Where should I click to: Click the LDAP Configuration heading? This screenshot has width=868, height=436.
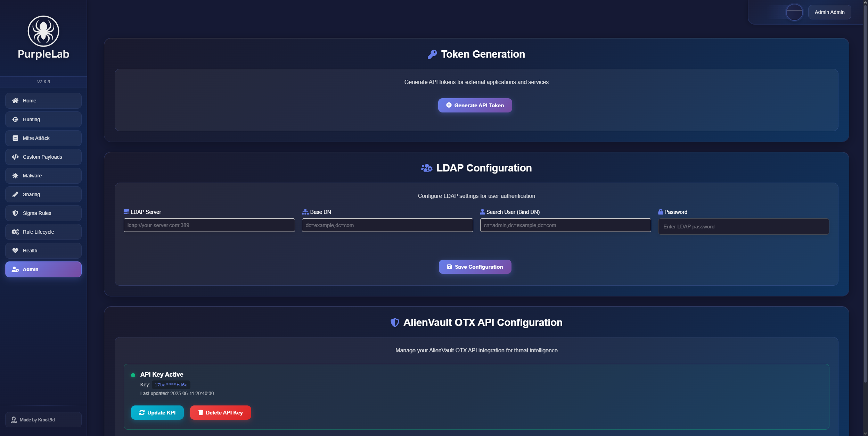point(484,168)
